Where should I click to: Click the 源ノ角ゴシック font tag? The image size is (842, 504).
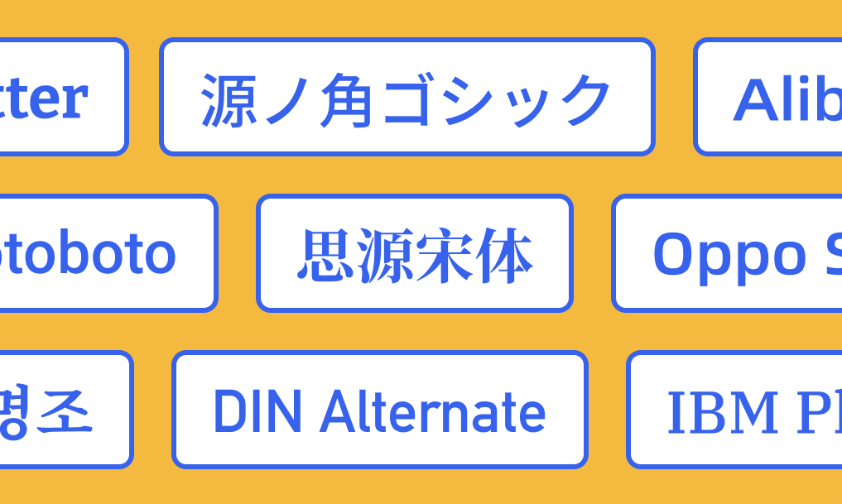point(407,97)
